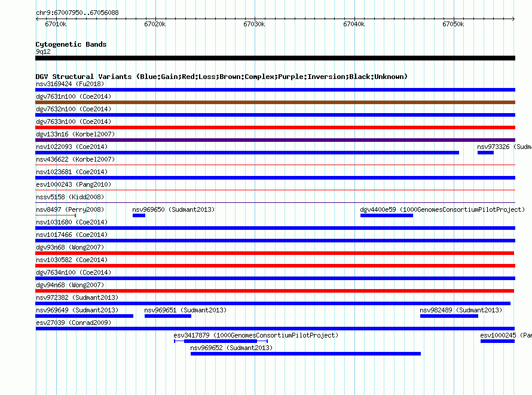Click the Cytogenetic Bands track title
This screenshot has width=532, height=395.
pyautogui.click(x=71, y=44)
